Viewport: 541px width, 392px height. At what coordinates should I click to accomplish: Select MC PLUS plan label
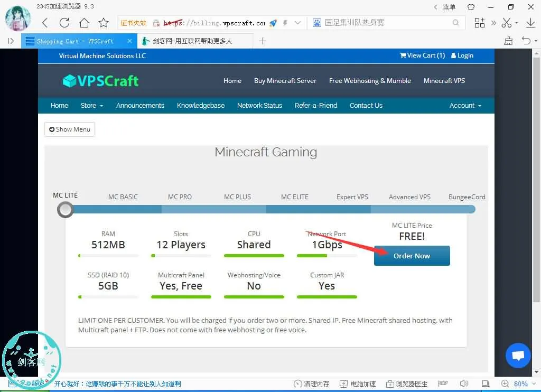237,197
